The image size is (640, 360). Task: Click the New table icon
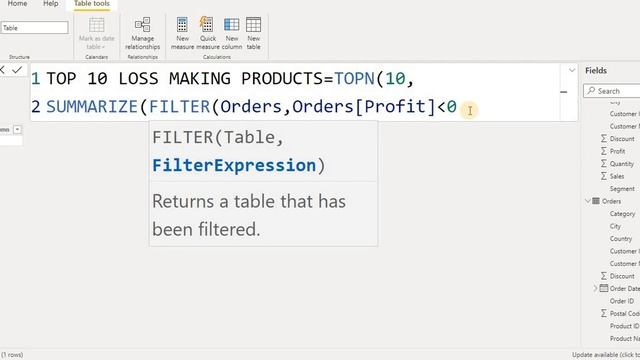[253, 33]
